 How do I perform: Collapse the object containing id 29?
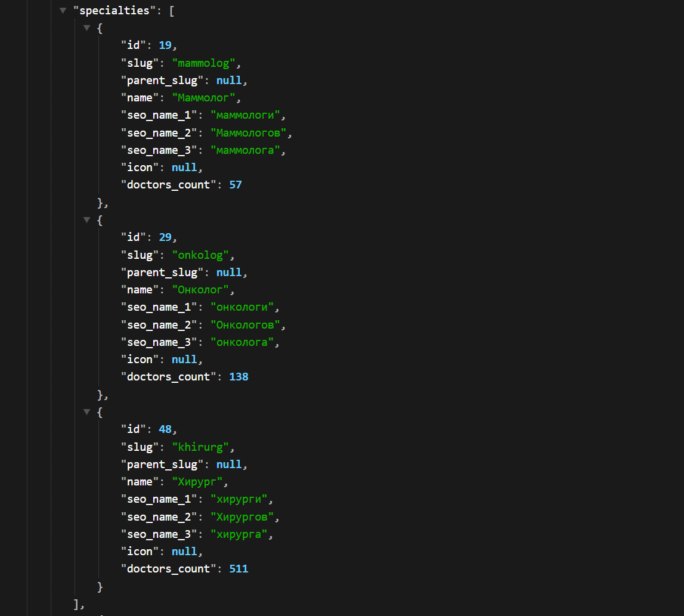tap(87, 220)
